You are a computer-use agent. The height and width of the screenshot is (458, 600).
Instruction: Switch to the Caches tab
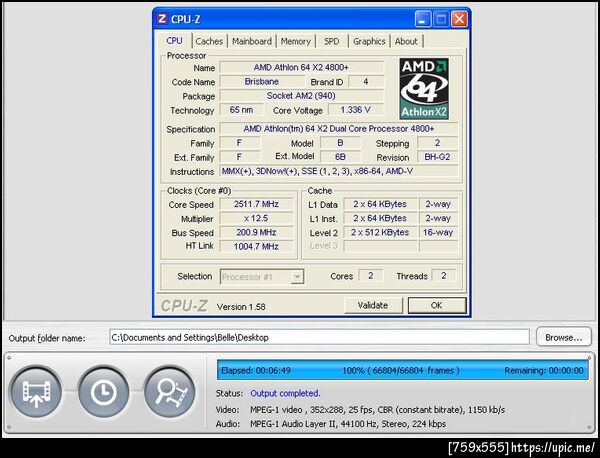tap(209, 41)
